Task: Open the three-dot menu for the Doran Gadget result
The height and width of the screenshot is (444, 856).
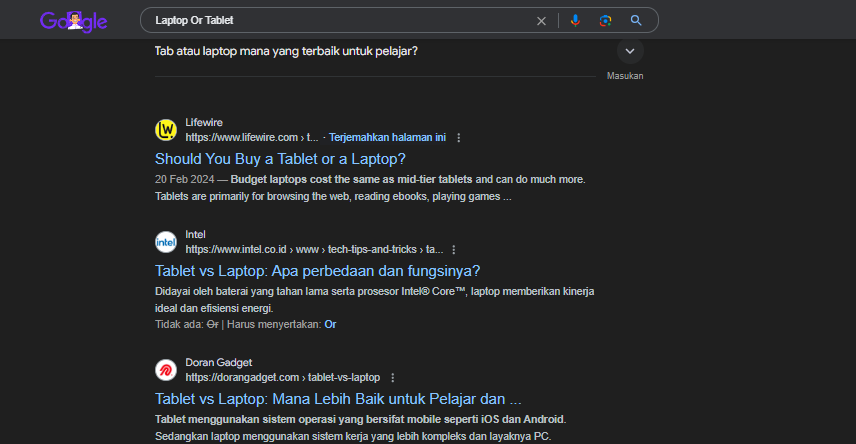Action: coord(393,377)
